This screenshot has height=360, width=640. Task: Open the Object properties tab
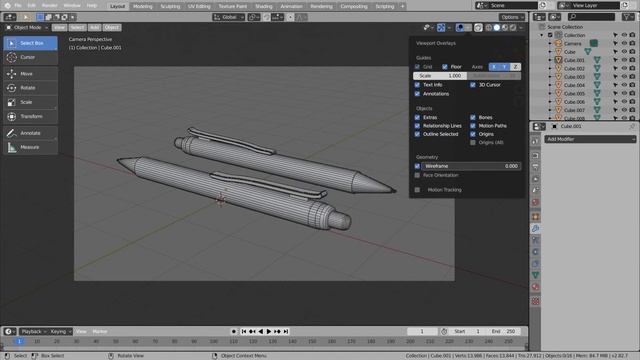[x=536, y=216]
